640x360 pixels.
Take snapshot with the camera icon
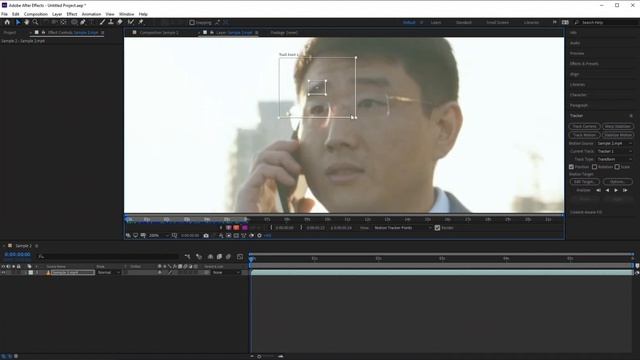[x=206, y=236]
